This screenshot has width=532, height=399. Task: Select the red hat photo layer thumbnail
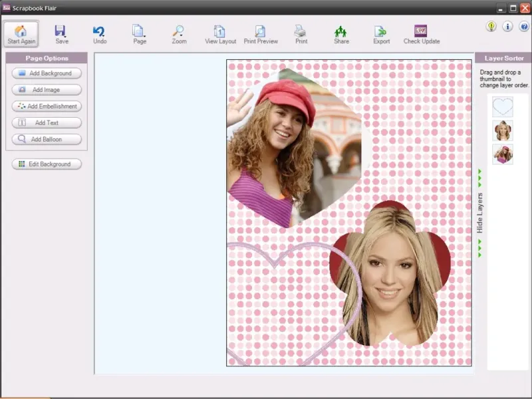click(x=503, y=154)
